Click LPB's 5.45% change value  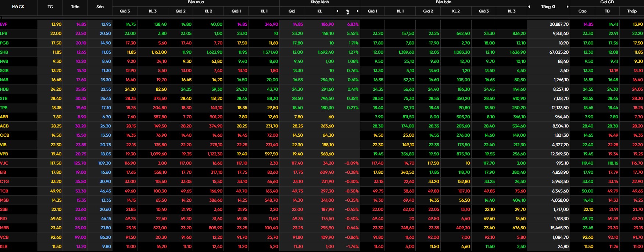(353, 33)
